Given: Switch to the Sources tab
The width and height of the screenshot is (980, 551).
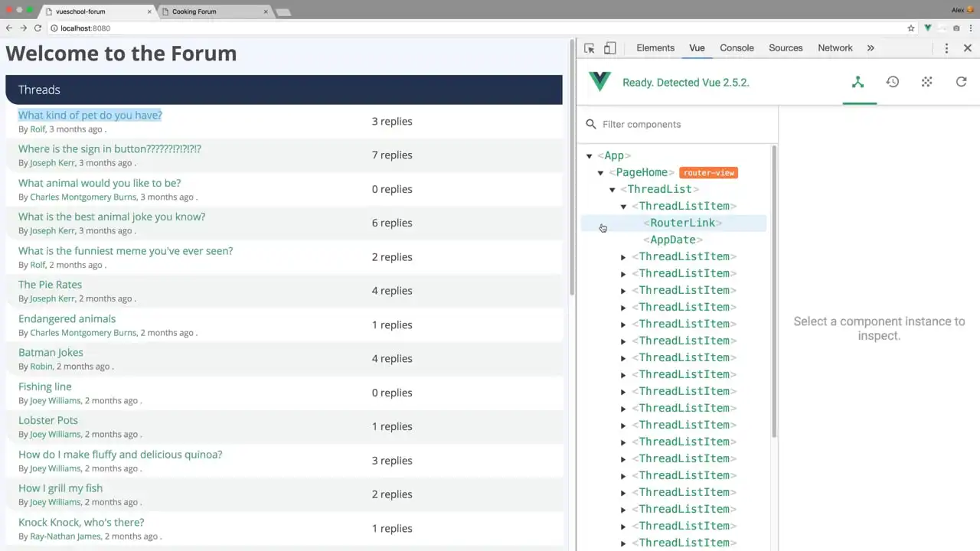Looking at the screenshot, I should [786, 47].
